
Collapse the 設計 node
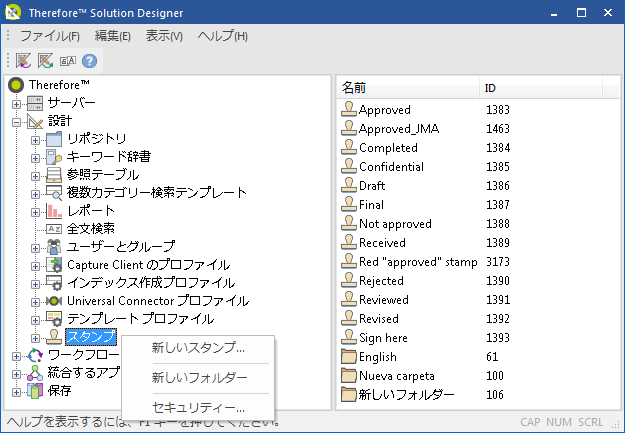(x=16, y=122)
